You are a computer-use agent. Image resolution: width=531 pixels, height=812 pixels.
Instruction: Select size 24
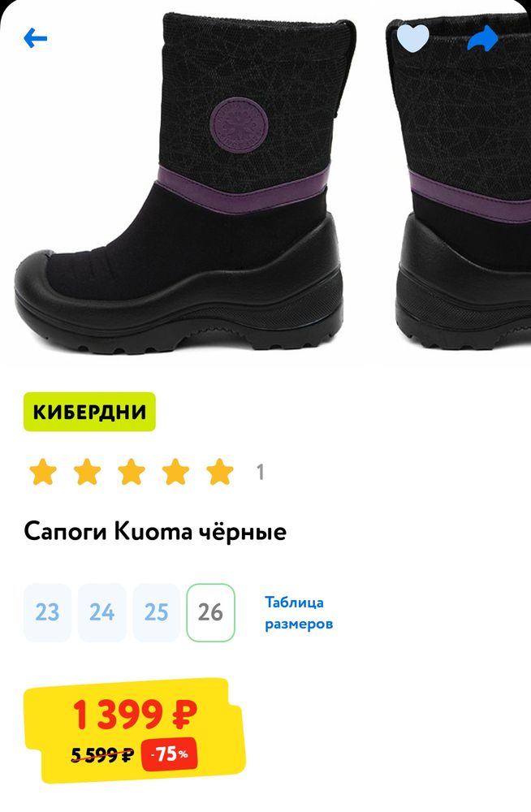pos(101,612)
